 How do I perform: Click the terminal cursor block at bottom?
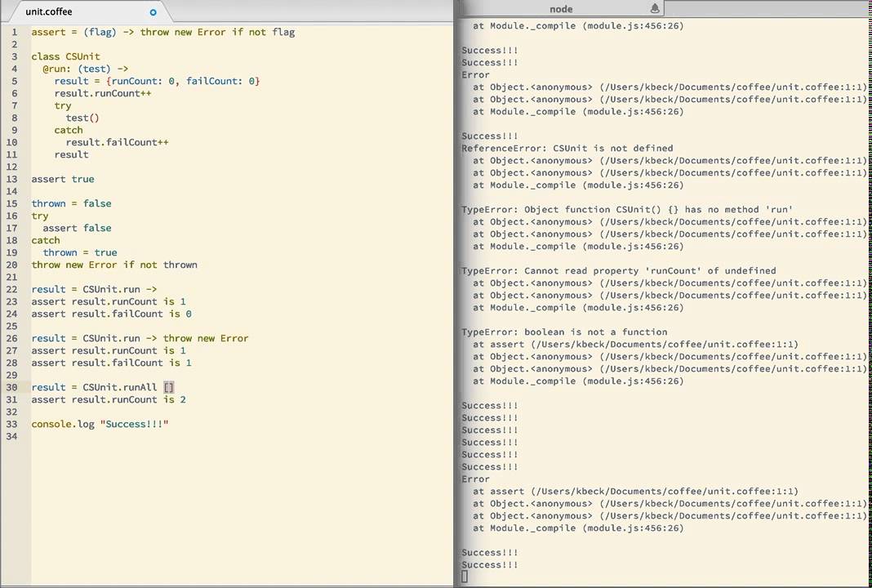point(465,577)
